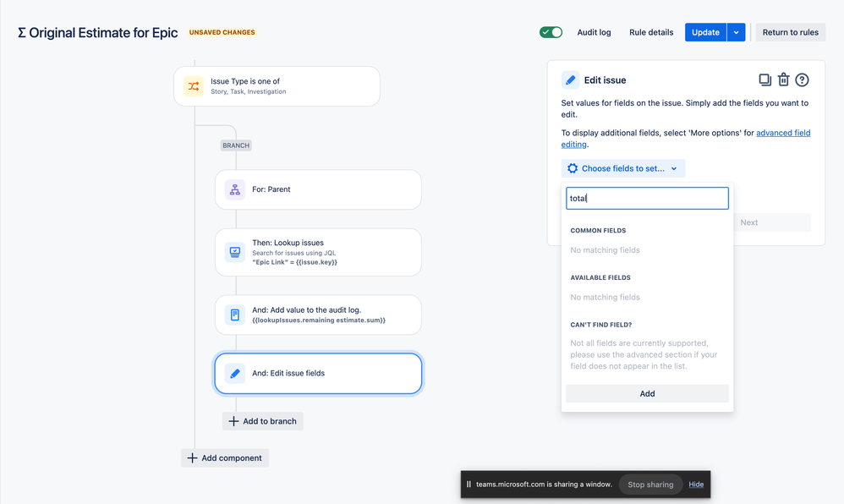The image size is (844, 504).
Task: Click the Lookup issues monitor icon
Action: pyautogui.click(x=235, y=252)
